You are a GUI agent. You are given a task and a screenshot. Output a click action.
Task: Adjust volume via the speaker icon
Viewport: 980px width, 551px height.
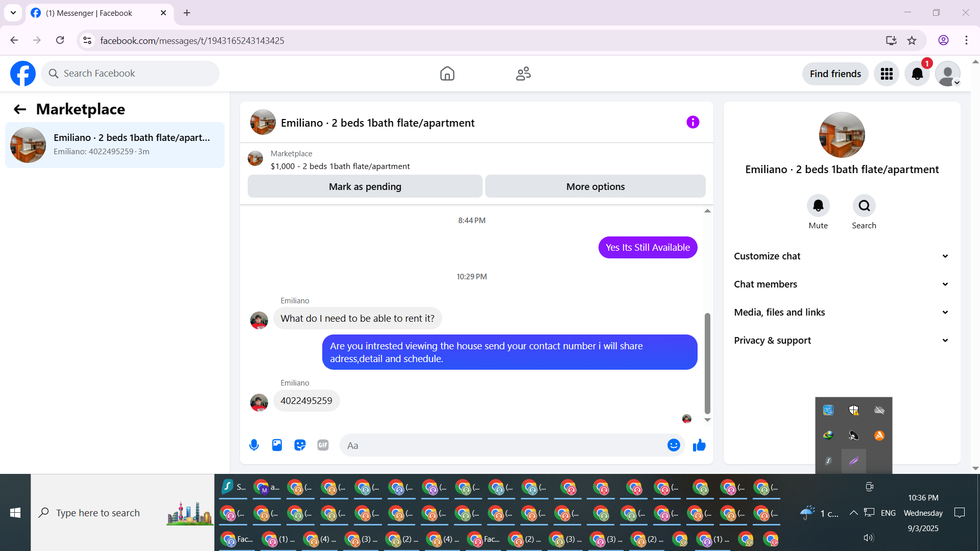pyautogui.click(x=868, y=538)
